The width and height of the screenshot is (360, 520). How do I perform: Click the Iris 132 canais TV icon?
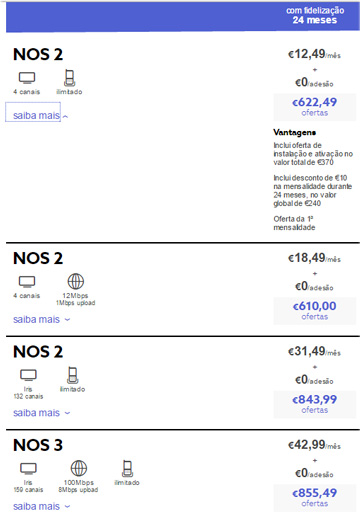pos(28,375)
